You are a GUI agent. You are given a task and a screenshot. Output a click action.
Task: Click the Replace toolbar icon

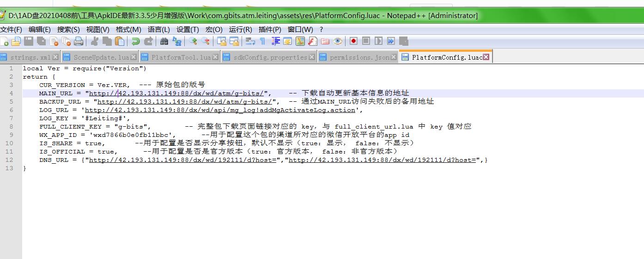(x=176, y=41)
